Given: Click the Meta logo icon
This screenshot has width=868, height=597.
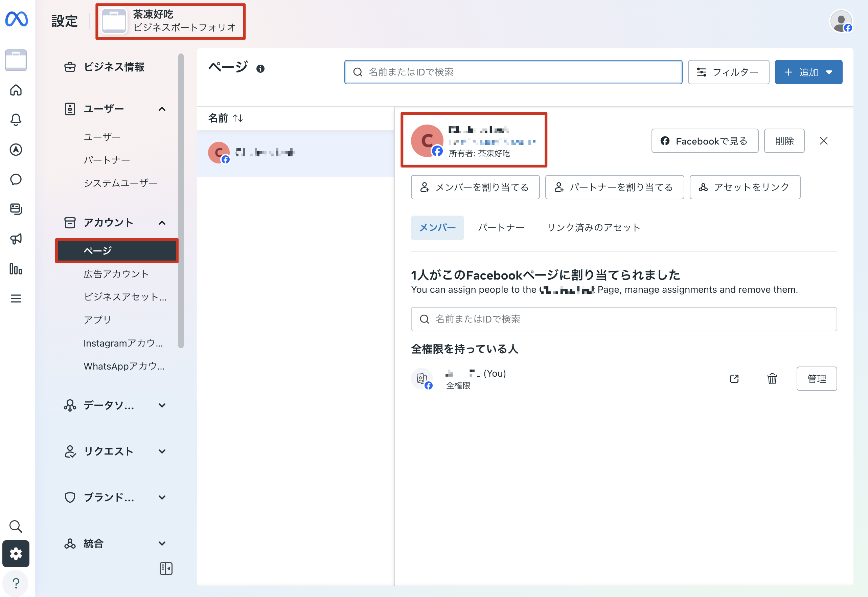Looking at the screenshot, I should [x=16, y=19].
